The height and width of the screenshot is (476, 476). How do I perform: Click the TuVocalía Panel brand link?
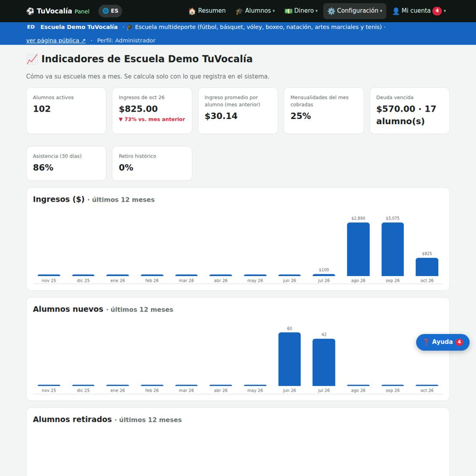pyautogui.click(x=58, y=11)
